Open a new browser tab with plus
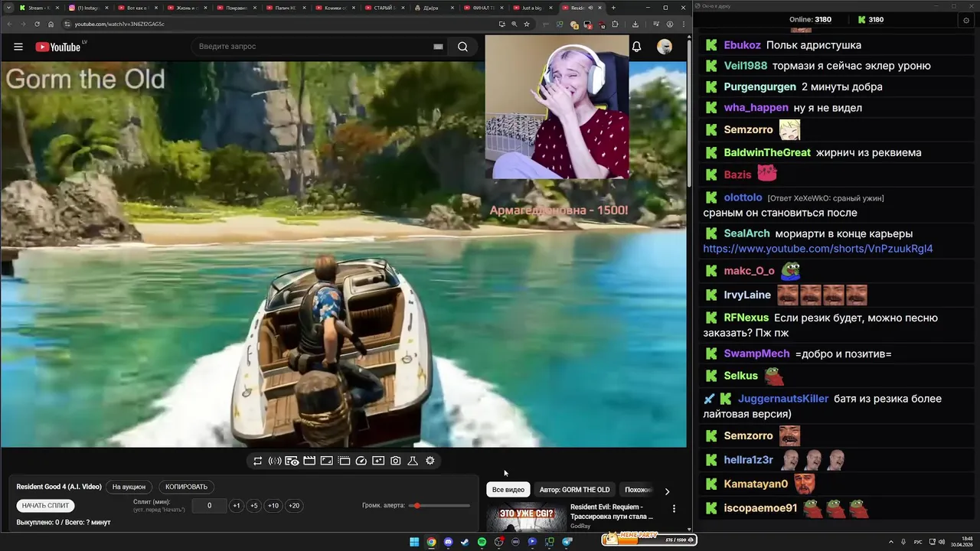 613,8
